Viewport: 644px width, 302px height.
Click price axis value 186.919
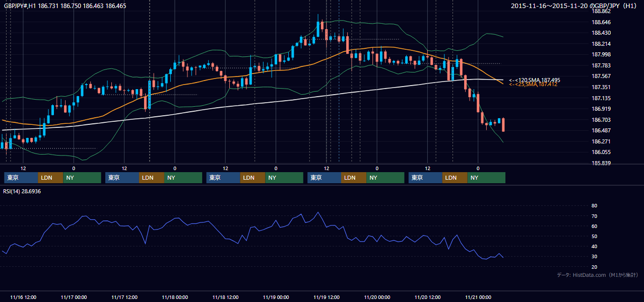click(601, 109)
